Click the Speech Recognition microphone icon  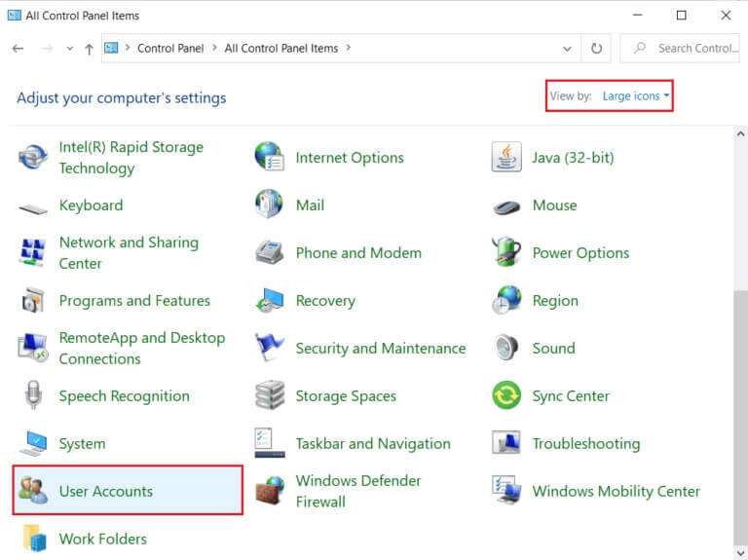click(x=33, y=395)
